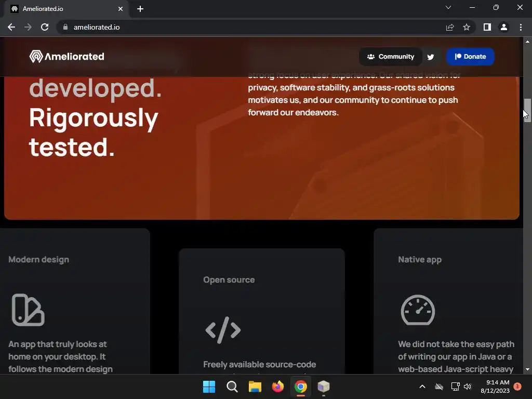Open File Explorer from the taskbar
Image resolution: width=532 pixels, height=399 pixels.
[x=255, y=387]
